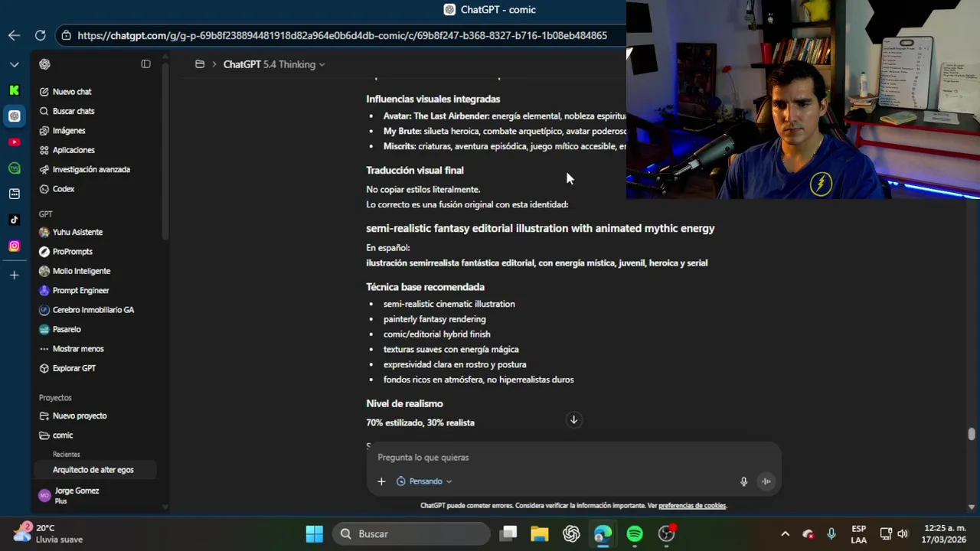Add a new tab with plus icon

point(14,275)
